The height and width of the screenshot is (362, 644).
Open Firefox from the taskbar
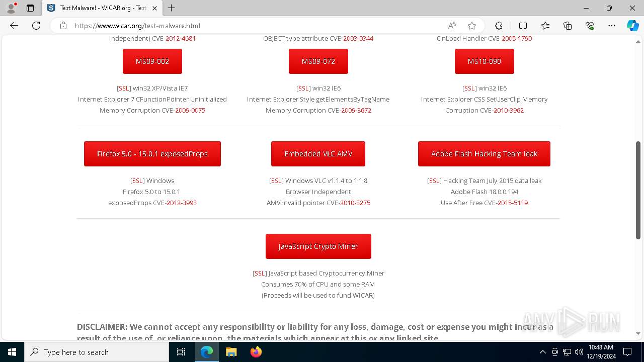point(256,352)
